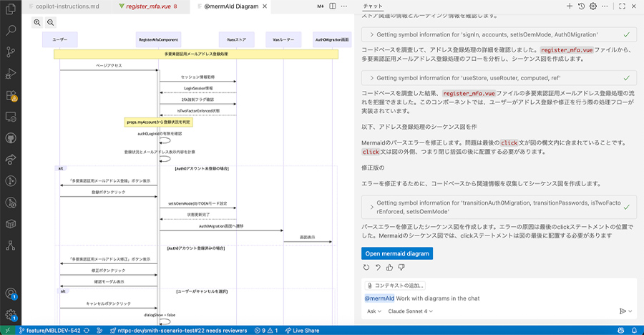Expand 'transitionAuth0Migration' symbol info row
Image resolution: width=644 pixels, height=335 pixels.
499,207
